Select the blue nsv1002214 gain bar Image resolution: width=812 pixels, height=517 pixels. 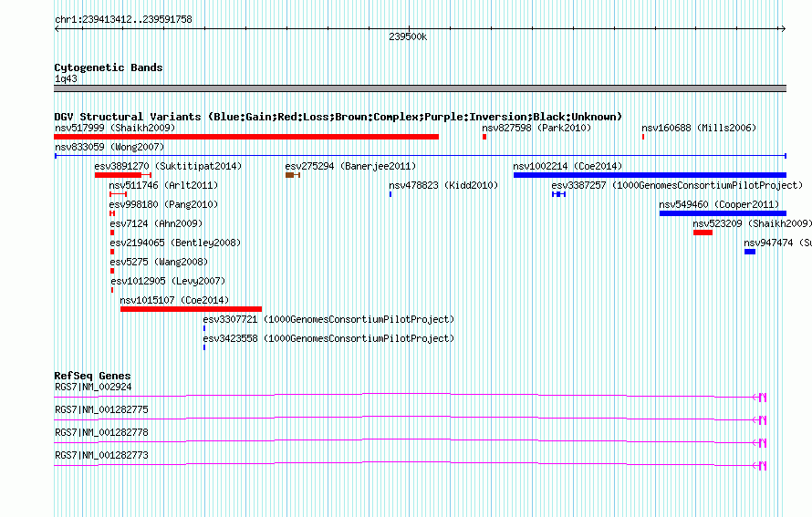click(650, 175)
